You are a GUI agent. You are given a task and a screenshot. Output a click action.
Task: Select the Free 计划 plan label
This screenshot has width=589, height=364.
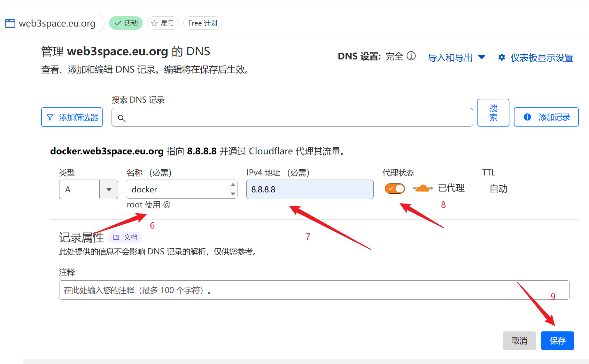click(x=202, y=23)
